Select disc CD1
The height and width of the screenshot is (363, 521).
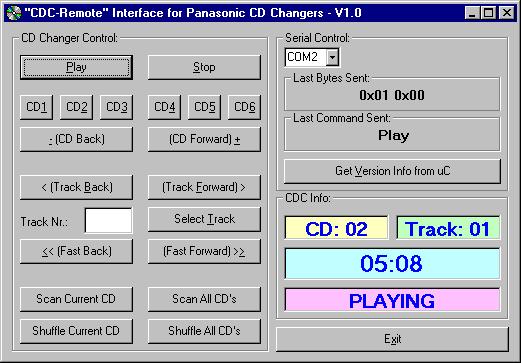click(36, 107)
